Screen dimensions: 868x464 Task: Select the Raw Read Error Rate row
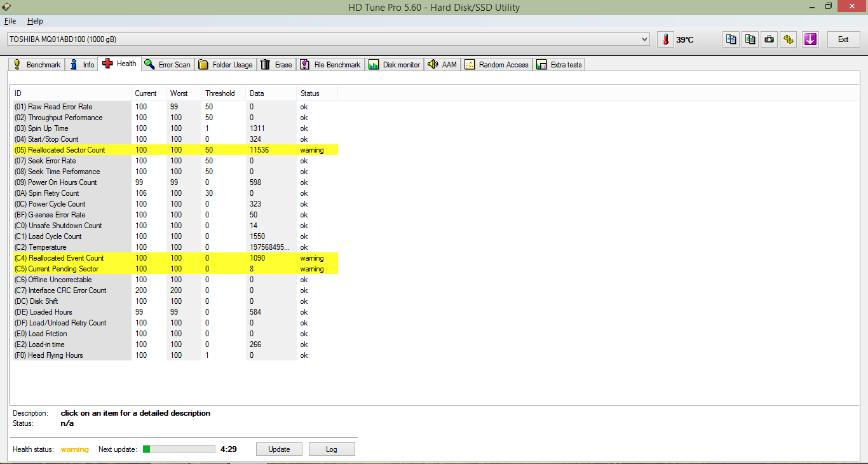pos(175,107)
